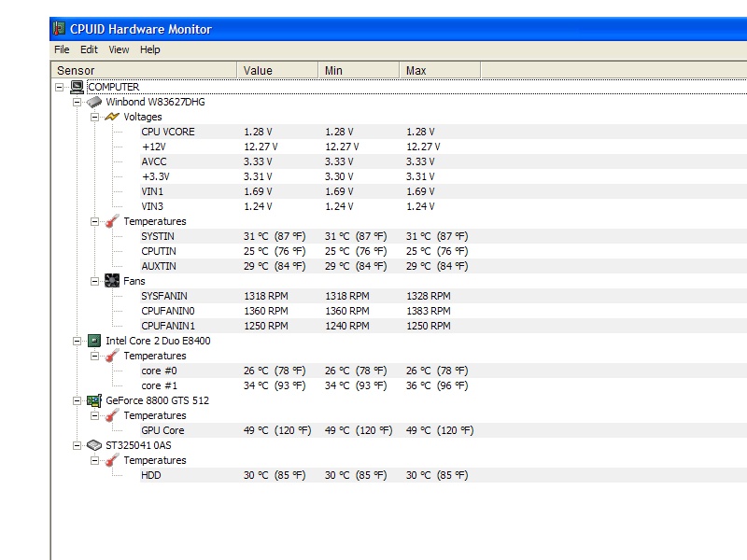
Task: Open the View menu
Action: 119,49
